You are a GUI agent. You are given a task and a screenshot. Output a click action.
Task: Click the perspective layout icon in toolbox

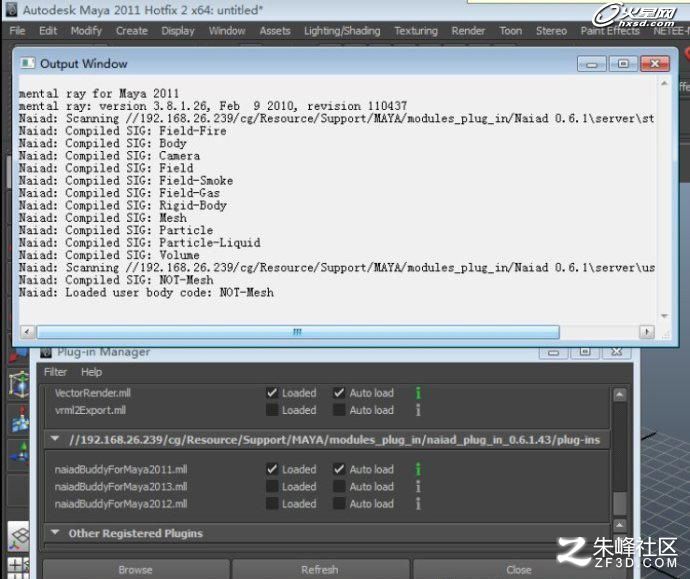(x=18, y=537)
